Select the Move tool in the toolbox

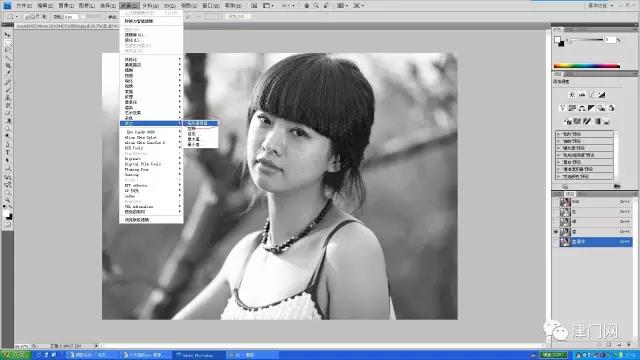pos(7,35)
